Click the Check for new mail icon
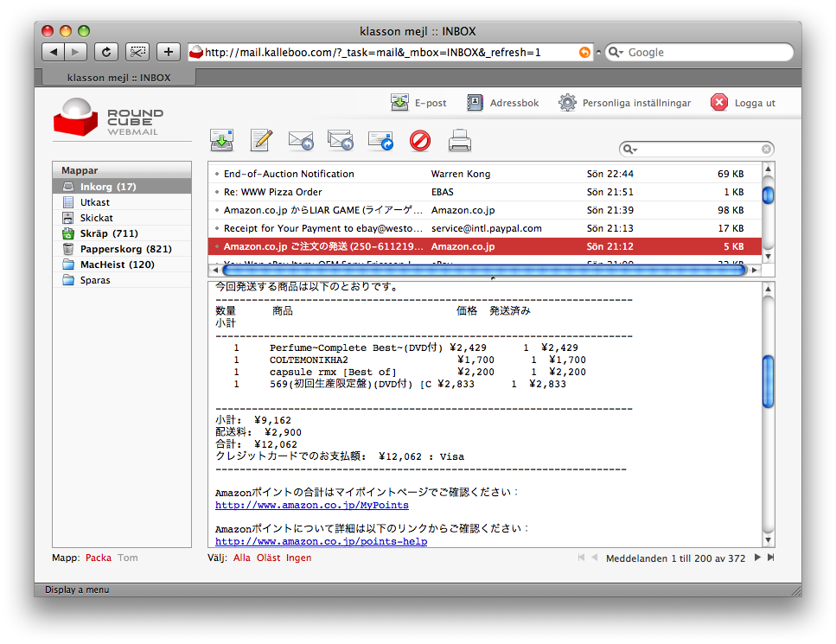The height and width of the screenshot is (644, 836). 222,141
